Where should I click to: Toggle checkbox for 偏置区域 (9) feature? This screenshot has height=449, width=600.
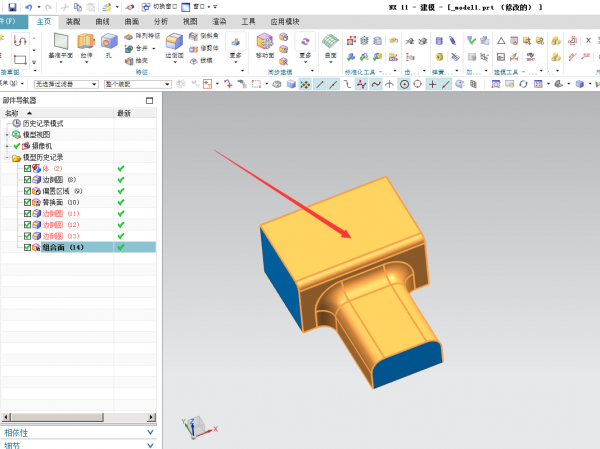(x=27, y=191)
